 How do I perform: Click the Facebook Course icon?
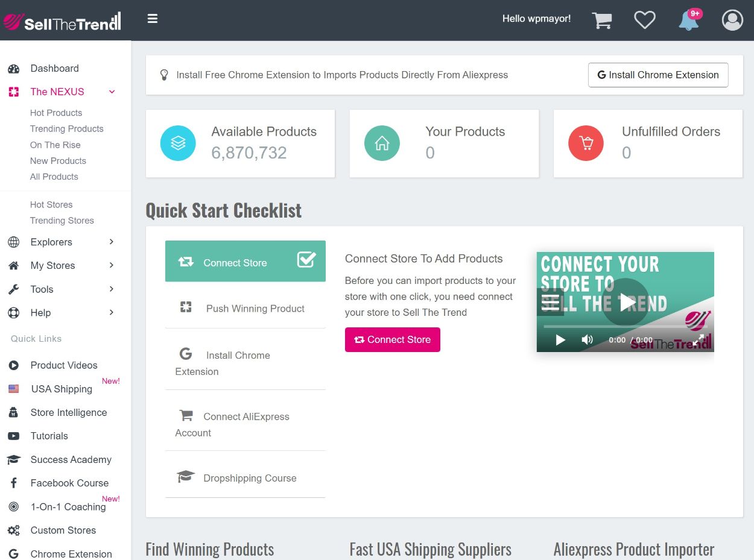[x=13, y=483]
